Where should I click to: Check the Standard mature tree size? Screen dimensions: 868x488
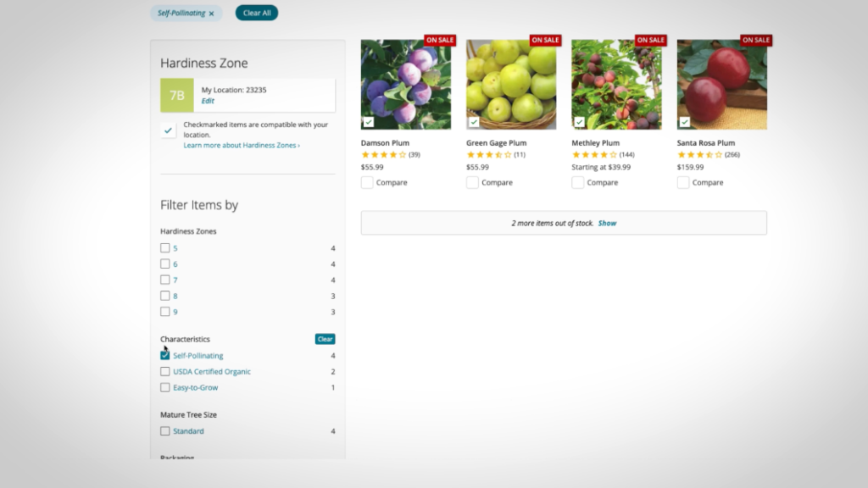pos(165,430)
